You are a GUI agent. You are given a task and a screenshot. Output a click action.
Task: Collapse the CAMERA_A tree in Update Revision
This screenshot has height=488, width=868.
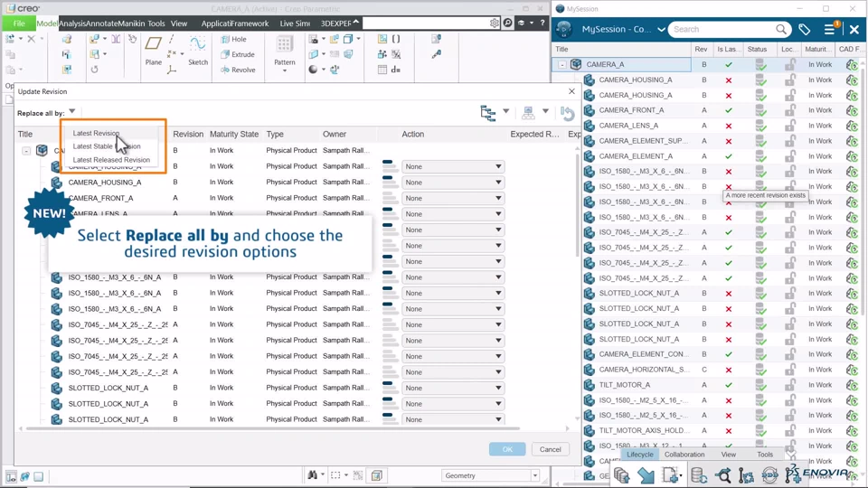(x=26, y=151)
